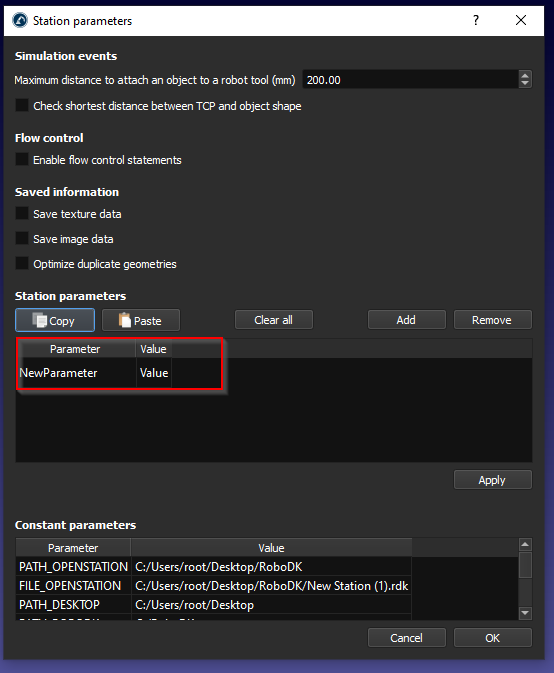Click constant parameters scrollbar down arrow
554x673 pixels.
coord(525,613)
